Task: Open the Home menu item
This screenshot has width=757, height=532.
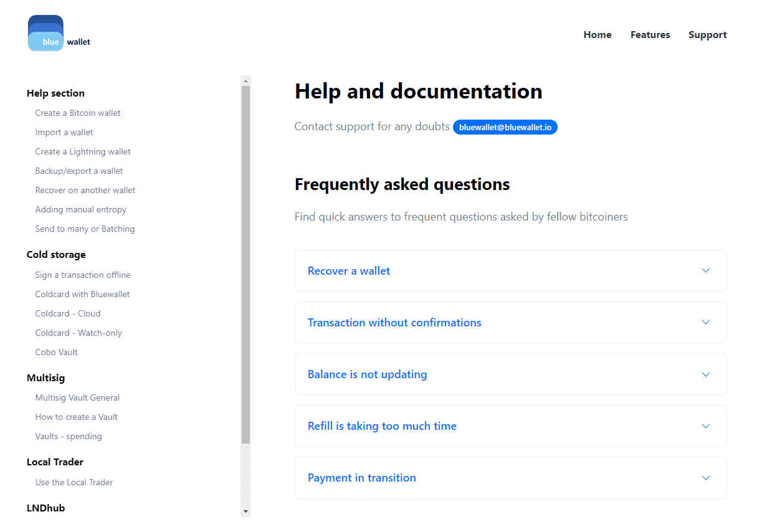Action: (x=598, y=35)
